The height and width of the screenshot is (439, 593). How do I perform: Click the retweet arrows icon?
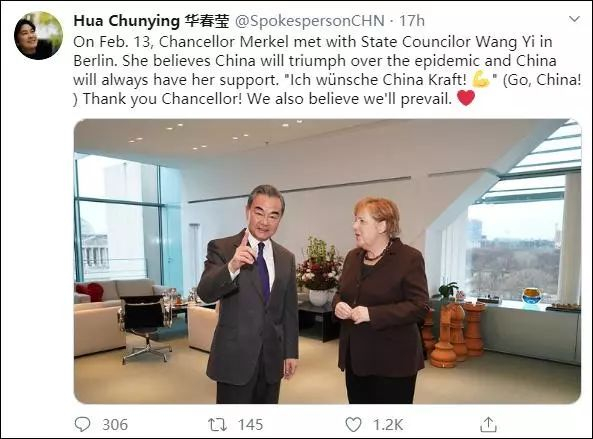217,425
